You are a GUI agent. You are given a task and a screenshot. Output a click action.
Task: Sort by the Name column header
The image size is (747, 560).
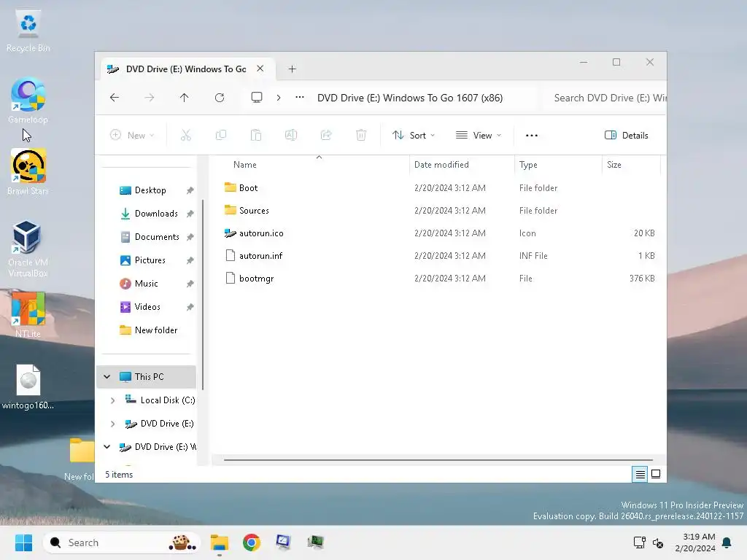click(x=245, y=165)
